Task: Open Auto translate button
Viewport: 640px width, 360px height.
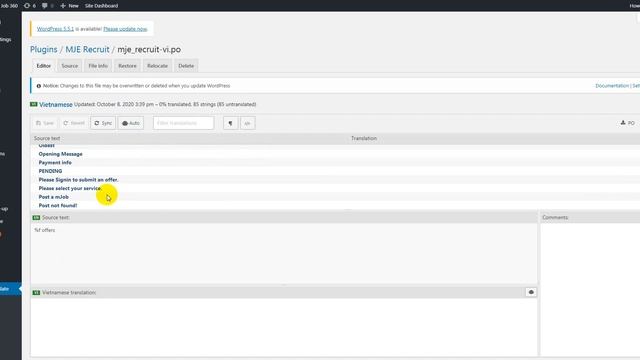Action: pyautogui.click(x=131, y=123)
